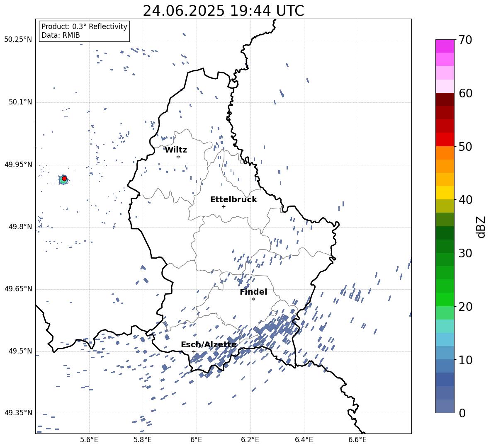Viewport: 491px width, 448px height.
Task: Click the dark maroon swatch below 60
Action: (445, 99)
